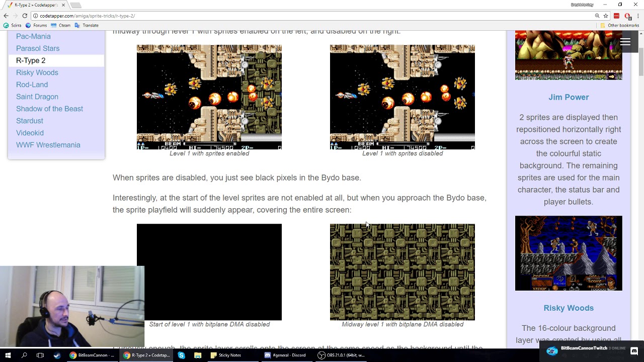Expand the Other bookmarks folder

point(619,25)
